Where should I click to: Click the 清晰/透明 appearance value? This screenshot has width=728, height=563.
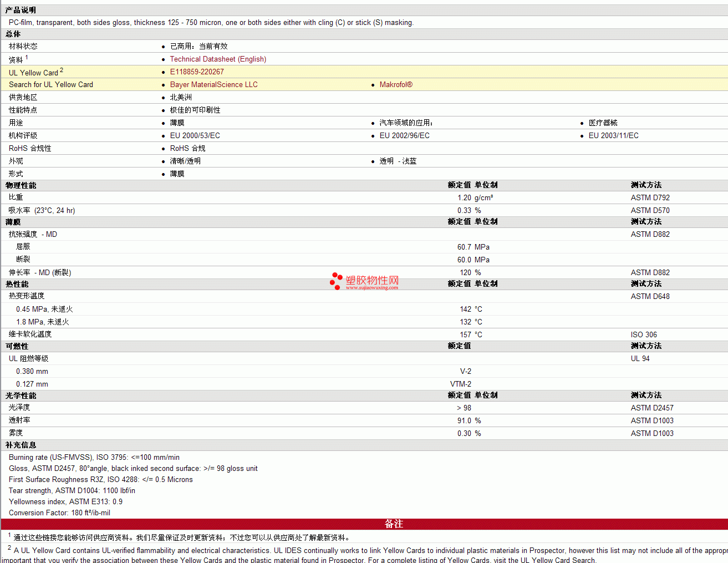185,161
